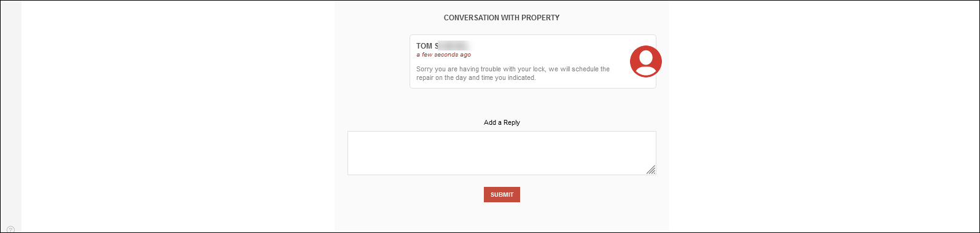The image size is (980, 233).
Task: Select the sender name TOM S
Action: click(427, 46)
